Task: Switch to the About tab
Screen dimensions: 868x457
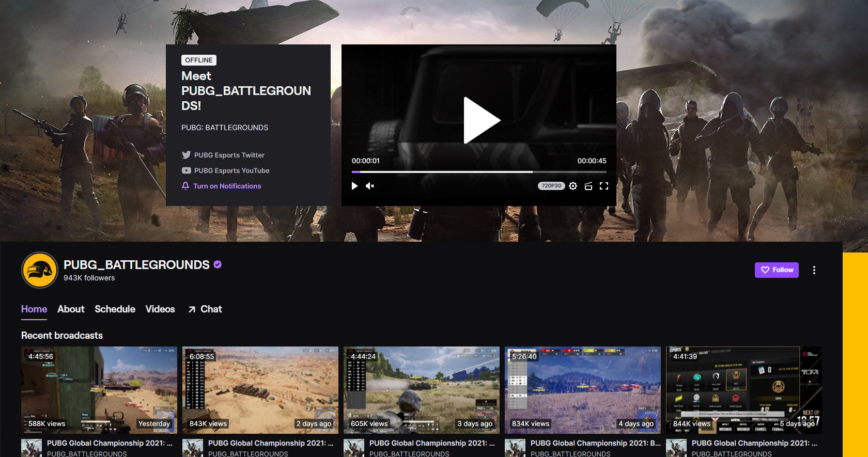Action: pos(71,309)
